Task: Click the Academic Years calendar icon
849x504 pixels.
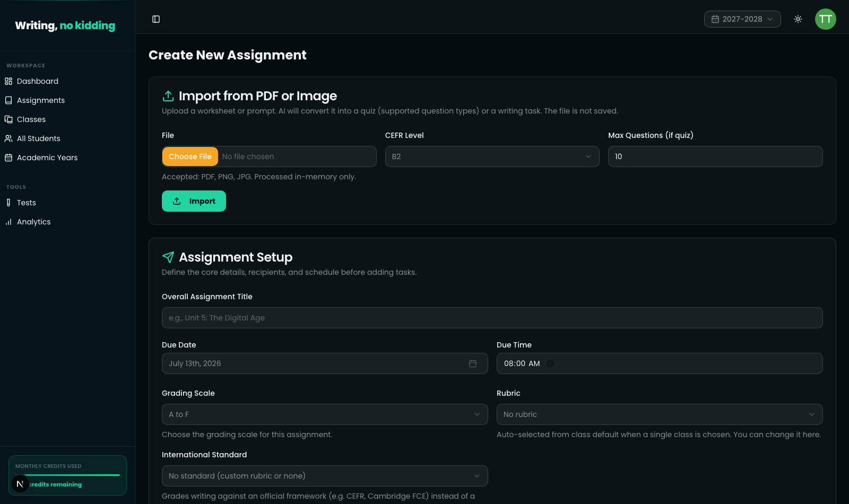Action: pos(8,158)
